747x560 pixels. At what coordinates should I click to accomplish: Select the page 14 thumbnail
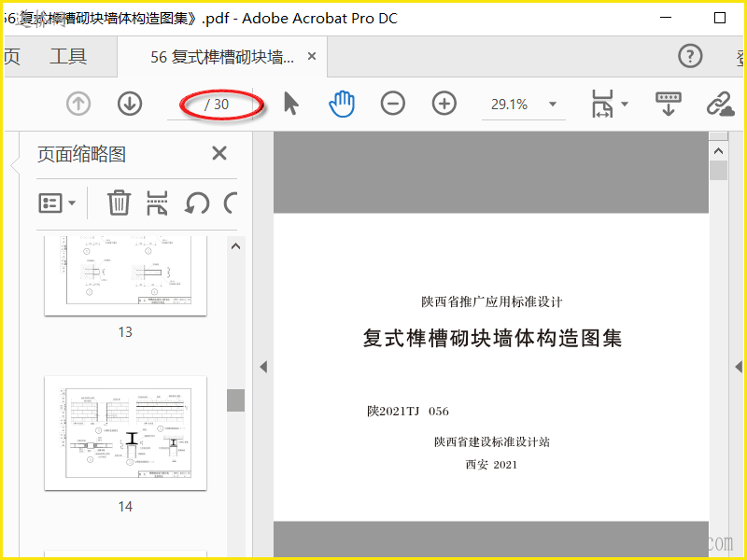tap(125, 433)
